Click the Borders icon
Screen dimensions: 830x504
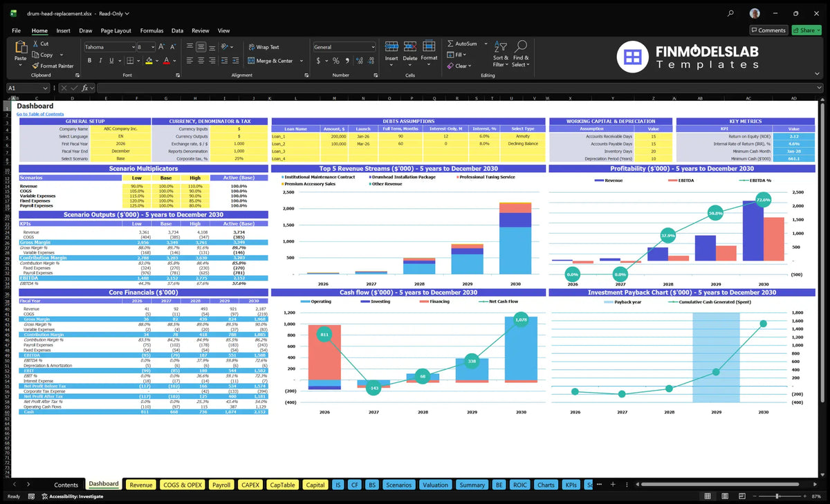(129, 61)
